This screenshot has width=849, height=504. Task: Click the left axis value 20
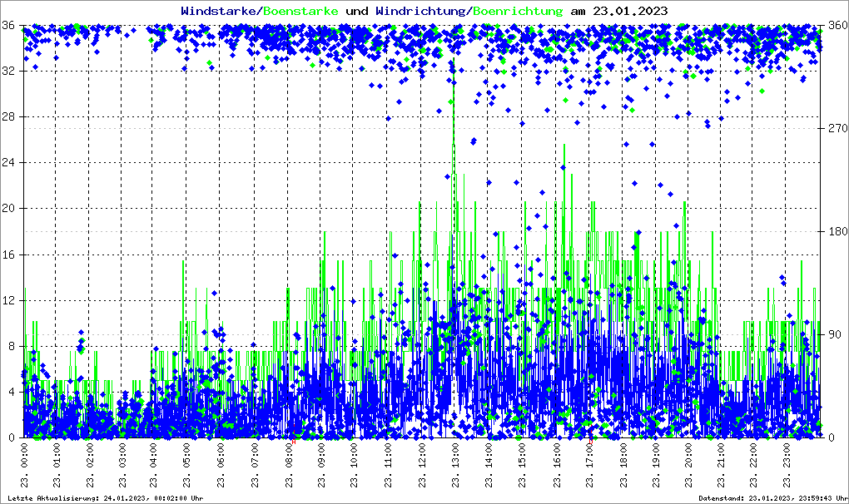click(x=8, y=209)
